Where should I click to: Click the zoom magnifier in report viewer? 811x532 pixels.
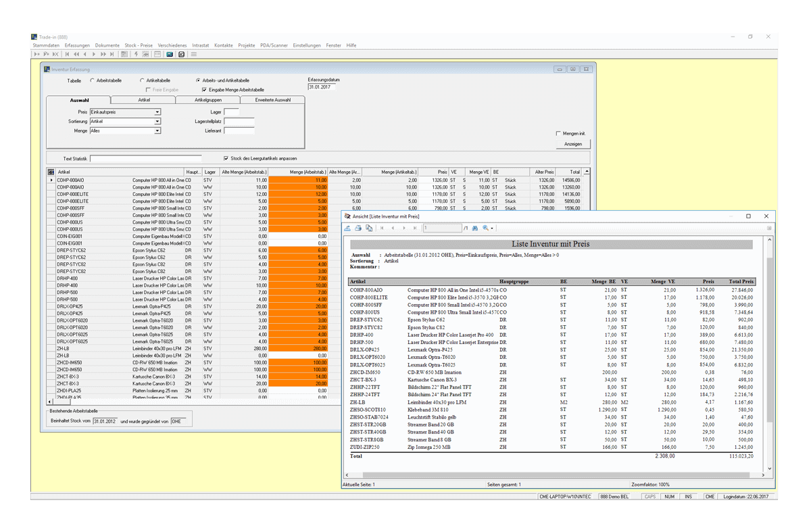(x=485, y=228)
